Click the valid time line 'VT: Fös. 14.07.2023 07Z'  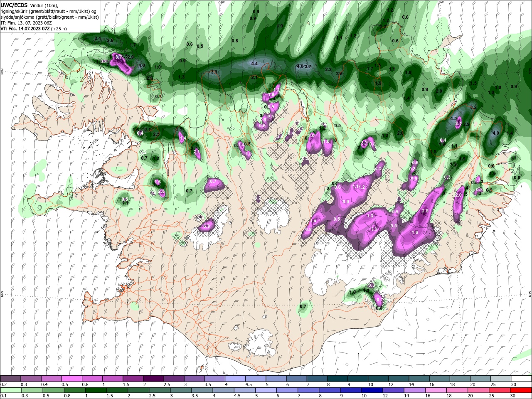pos(25,29)
